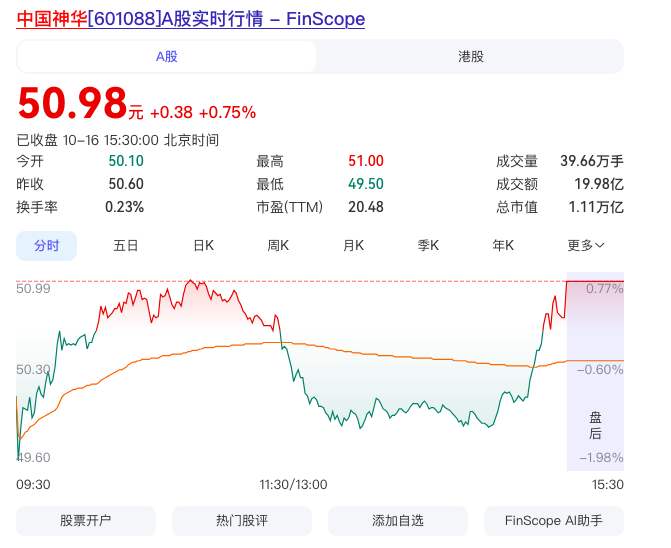Screen dimensions: 671x548
Task: Click the 09:30 time axis label
Action: pos(33,485)
